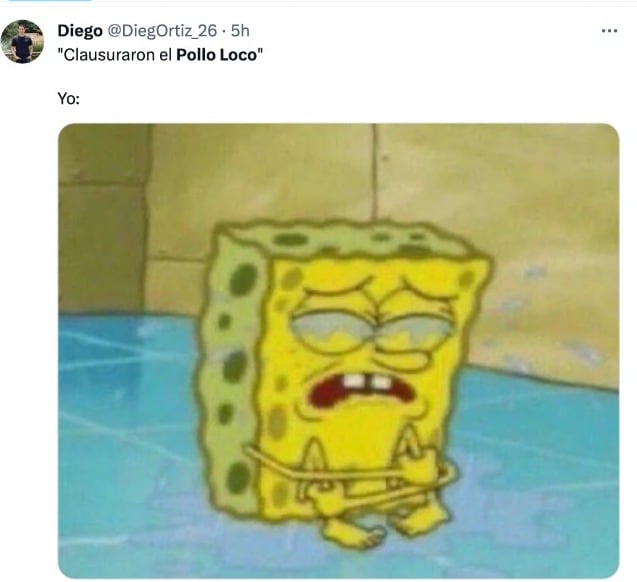This screenshot has height=582, width=637.
Task: Open the @DiegOrtiz_26 handle
Action: 162,31
